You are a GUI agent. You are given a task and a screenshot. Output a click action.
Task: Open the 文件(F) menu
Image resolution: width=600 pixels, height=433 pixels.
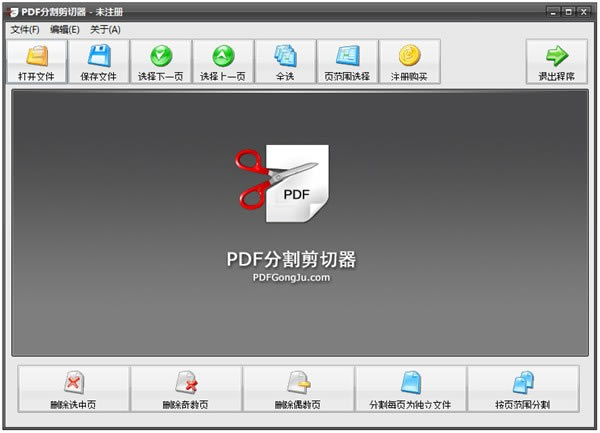[25, 30]
